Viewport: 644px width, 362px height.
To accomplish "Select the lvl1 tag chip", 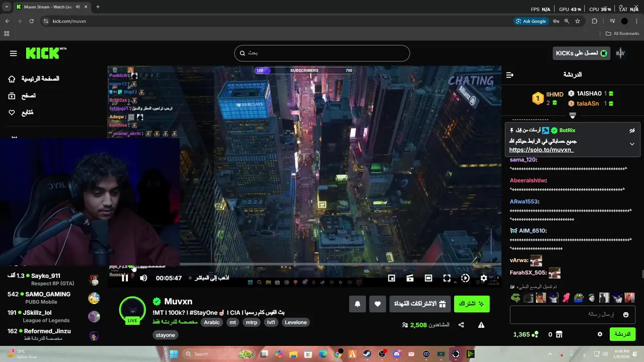I will pyautogui.click(x=271, y=322).
